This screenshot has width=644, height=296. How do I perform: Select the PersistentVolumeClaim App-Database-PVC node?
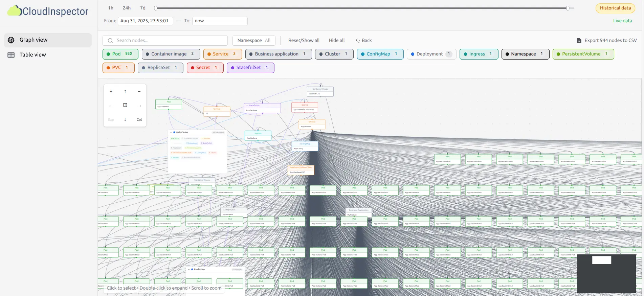[x=301, y=170]
